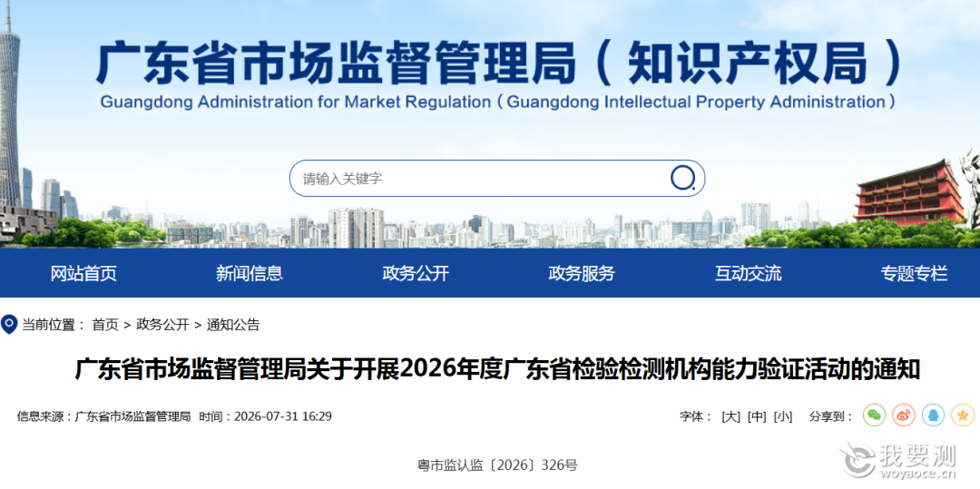Set font size to 小
The width and height of the screenshot is (980, 489).
pos(783,416)
